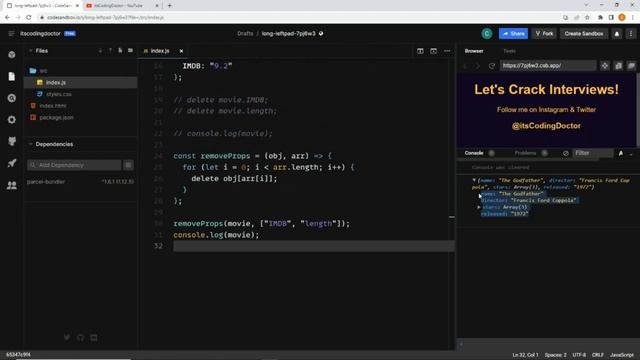
Task: Click the UTF-8 encoding status entry
Action: [579, 355]
